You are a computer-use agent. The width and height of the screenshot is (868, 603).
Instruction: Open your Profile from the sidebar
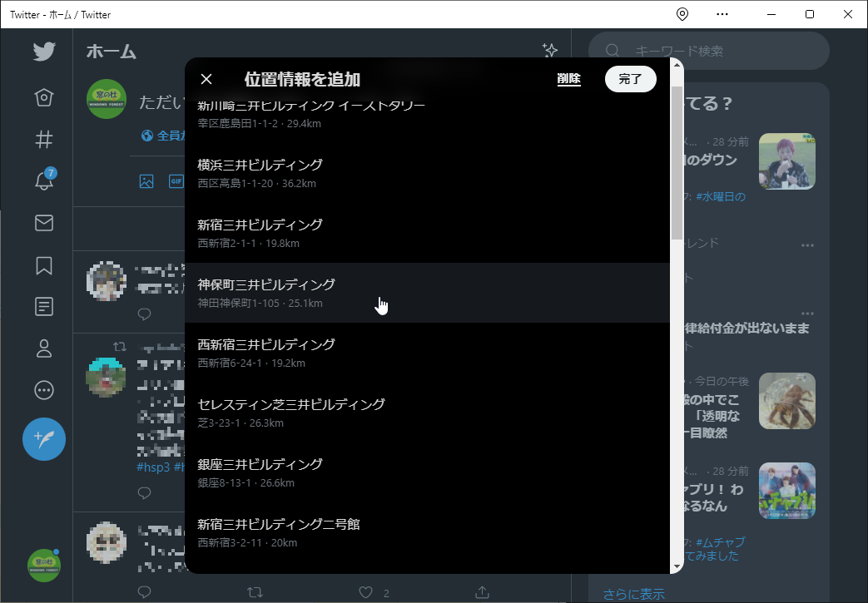[43, 348]
